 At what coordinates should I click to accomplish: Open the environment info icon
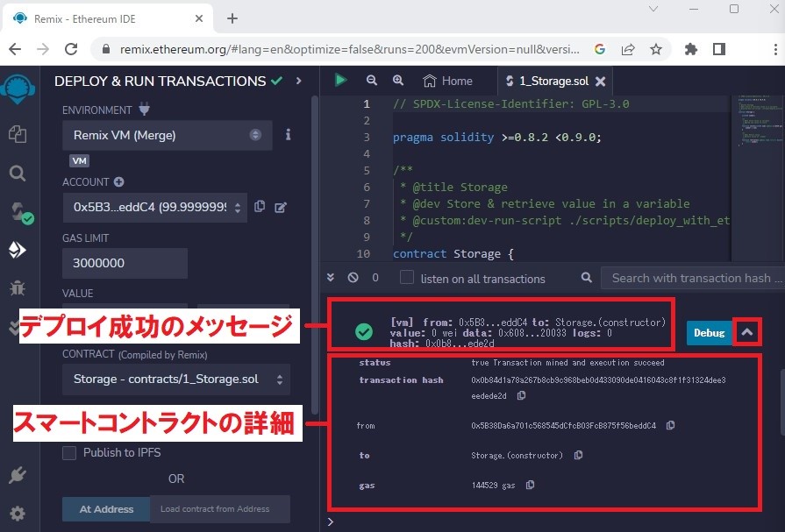pyautogui.click(x=288, y=135)
